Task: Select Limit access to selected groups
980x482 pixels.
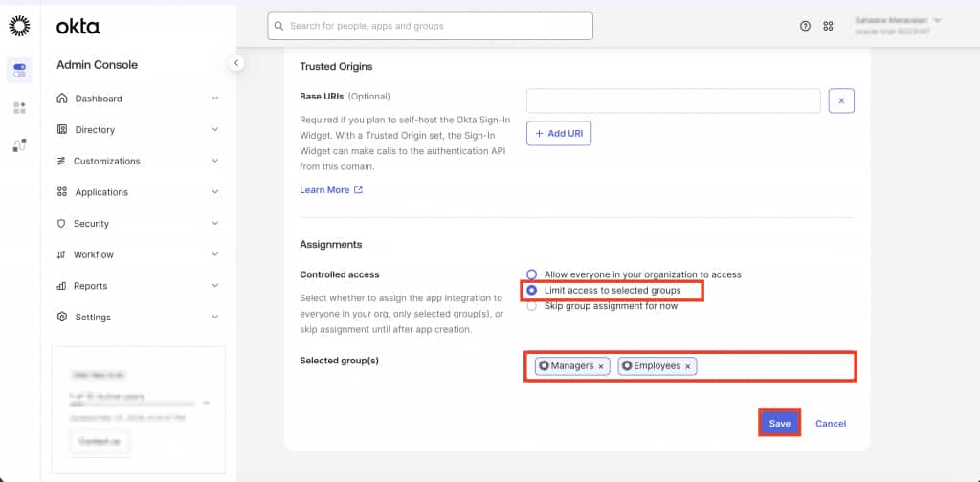Action: [x=531, y=291]
